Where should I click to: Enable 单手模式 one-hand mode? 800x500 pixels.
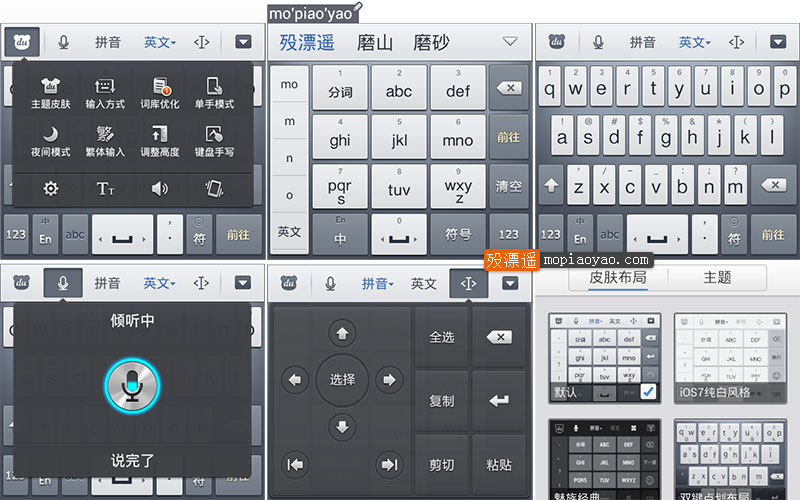coord(214,93)
